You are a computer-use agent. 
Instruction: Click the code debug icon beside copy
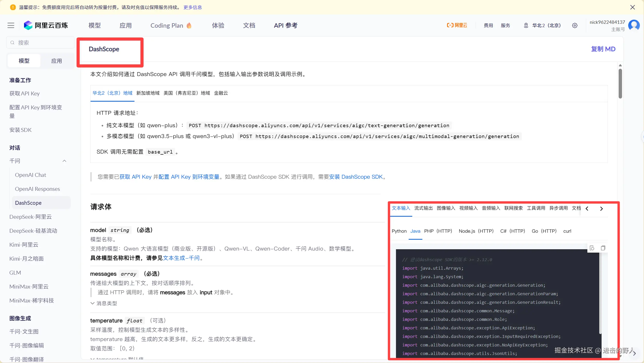click(x=592, y=248)
